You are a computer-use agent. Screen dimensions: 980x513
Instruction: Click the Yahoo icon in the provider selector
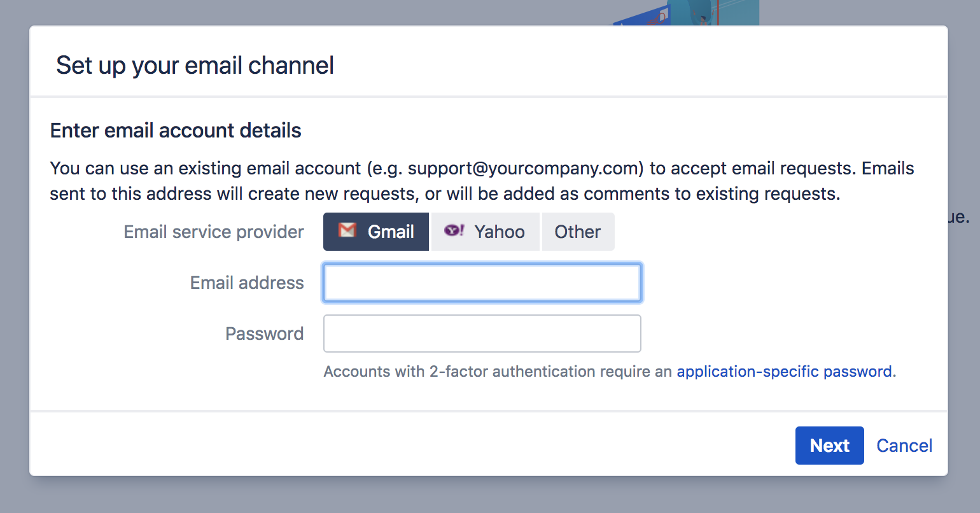pyautogui.click(x=454, y=230)
